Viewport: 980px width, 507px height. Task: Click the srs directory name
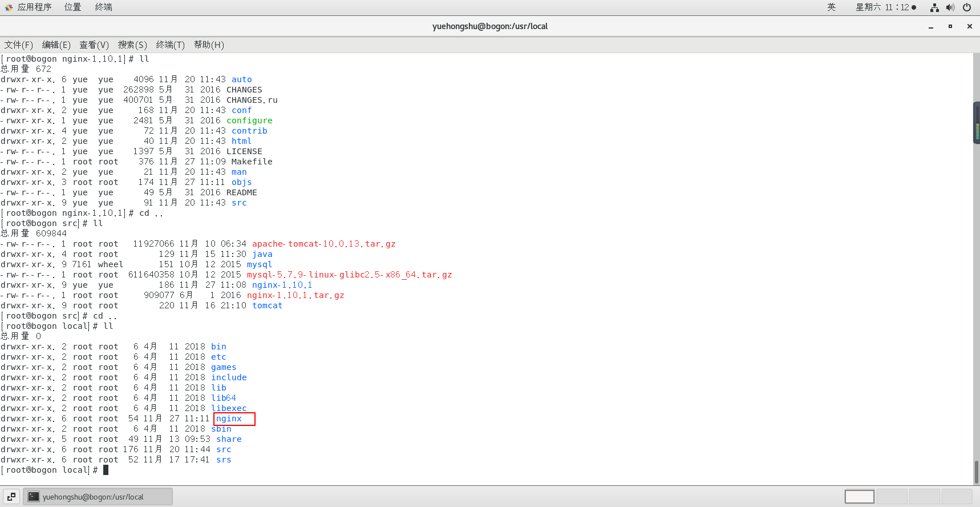tap(224, 460)
